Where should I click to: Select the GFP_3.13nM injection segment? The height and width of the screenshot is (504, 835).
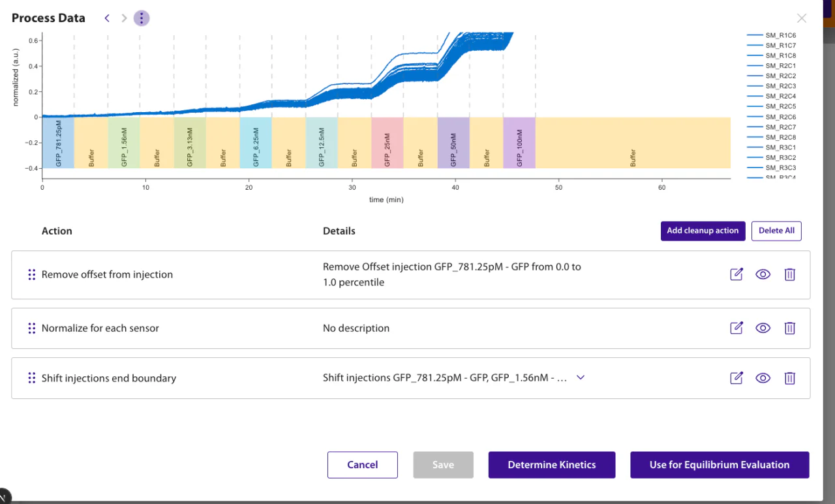tap(190, 143)
